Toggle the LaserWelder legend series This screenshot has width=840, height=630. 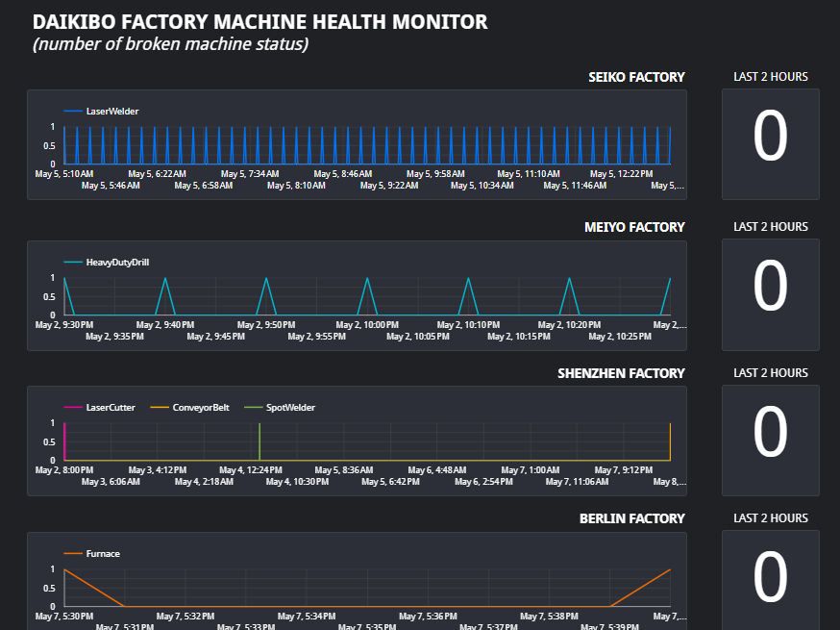click(x=111, y=112)
